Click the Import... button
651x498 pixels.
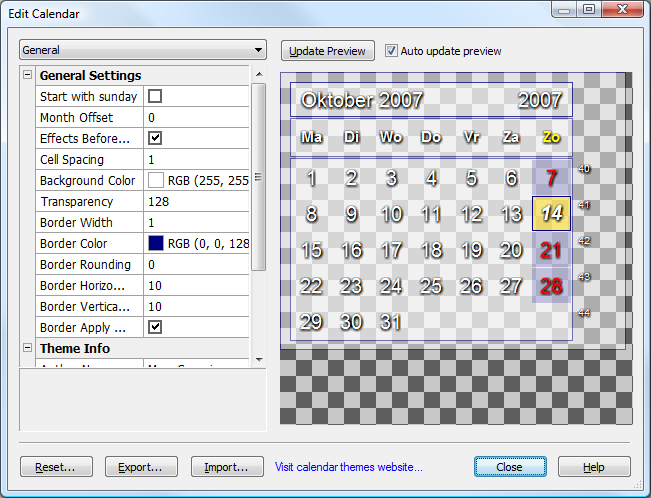(227, 467)
